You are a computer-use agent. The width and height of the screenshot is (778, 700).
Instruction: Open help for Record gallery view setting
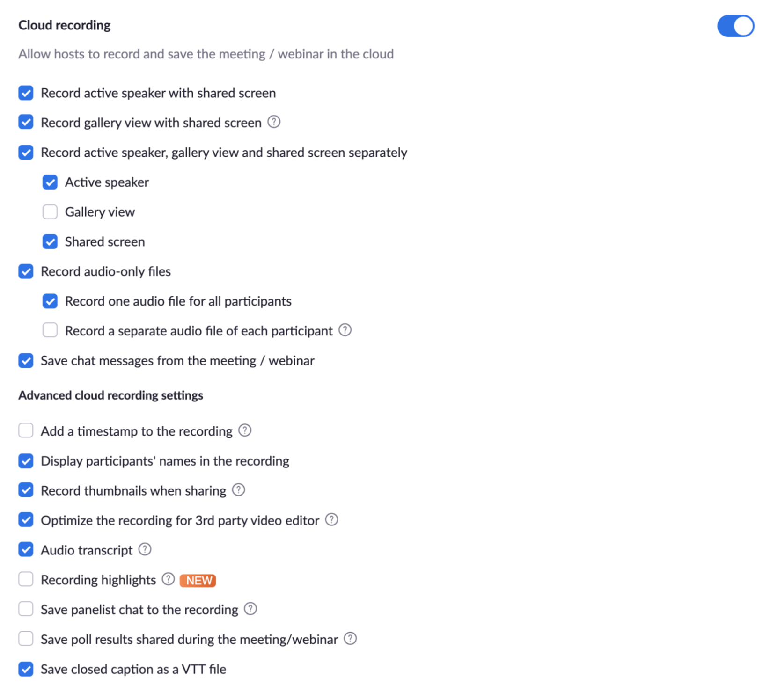click(274, 122)
